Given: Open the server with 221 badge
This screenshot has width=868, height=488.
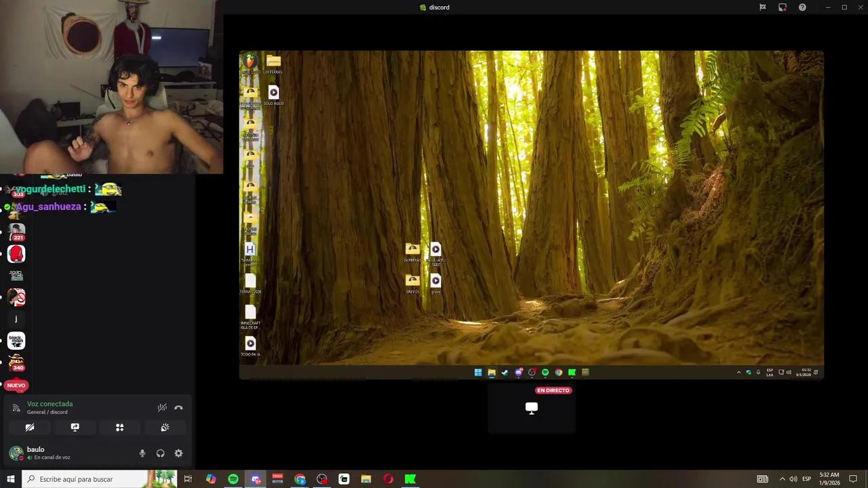Looking at the screenshot, I should pyautogui.click(x=16, y=232).
